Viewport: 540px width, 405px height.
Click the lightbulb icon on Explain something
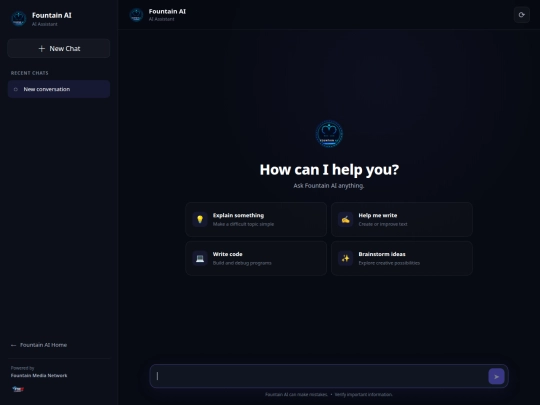coord(200,219)
